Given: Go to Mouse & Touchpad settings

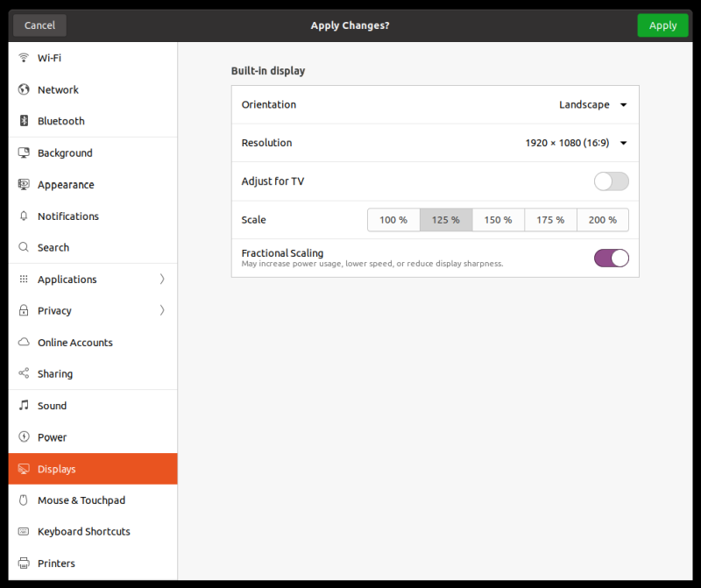Looking at the screenshot, I should pyautogui.click(x=81, y=500).
